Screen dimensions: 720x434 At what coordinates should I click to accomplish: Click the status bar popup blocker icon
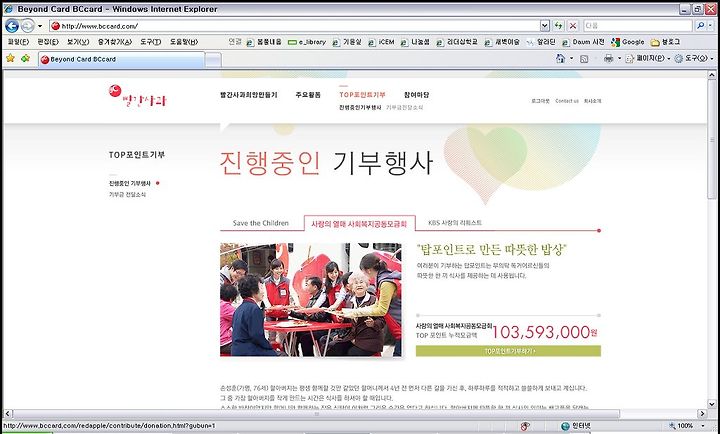(x=525, y=426)
